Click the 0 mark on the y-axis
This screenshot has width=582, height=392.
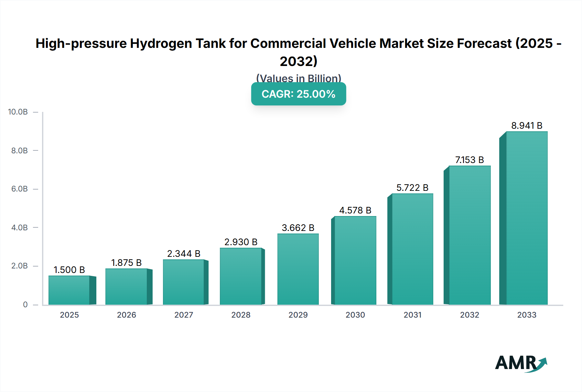[25, 304]
